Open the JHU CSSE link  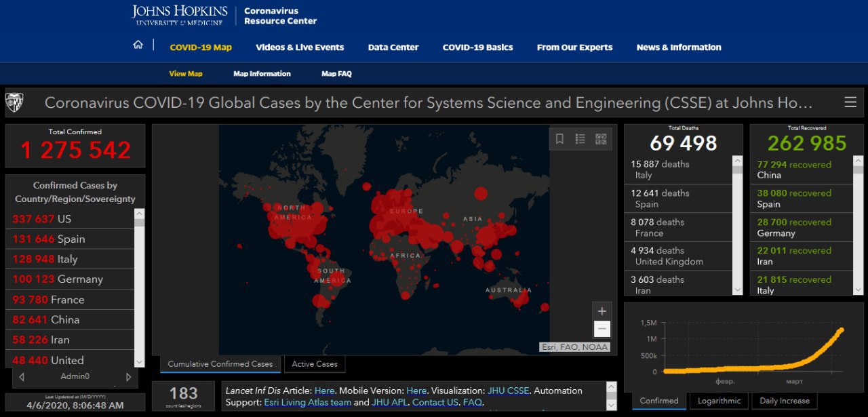pyautogui.click(x=509, y=391)
